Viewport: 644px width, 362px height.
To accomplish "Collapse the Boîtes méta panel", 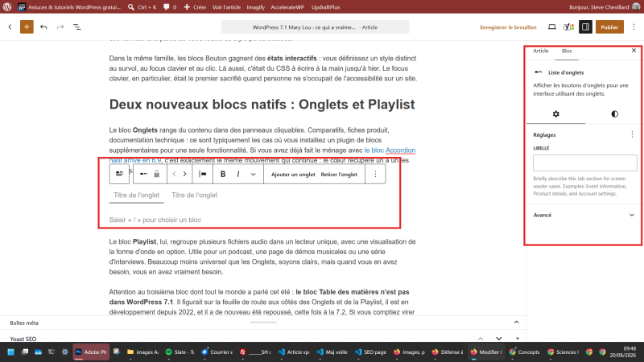I will coord(516,323).
